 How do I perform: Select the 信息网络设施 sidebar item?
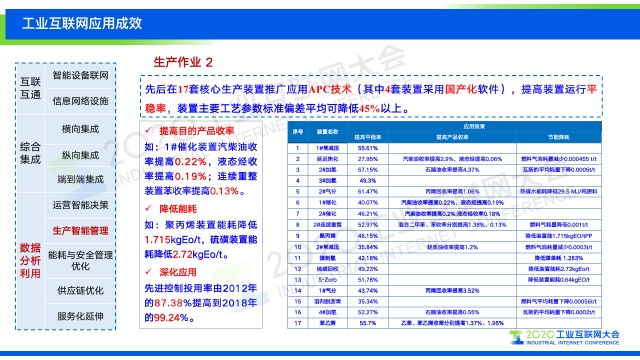click(x=80, y=101)
